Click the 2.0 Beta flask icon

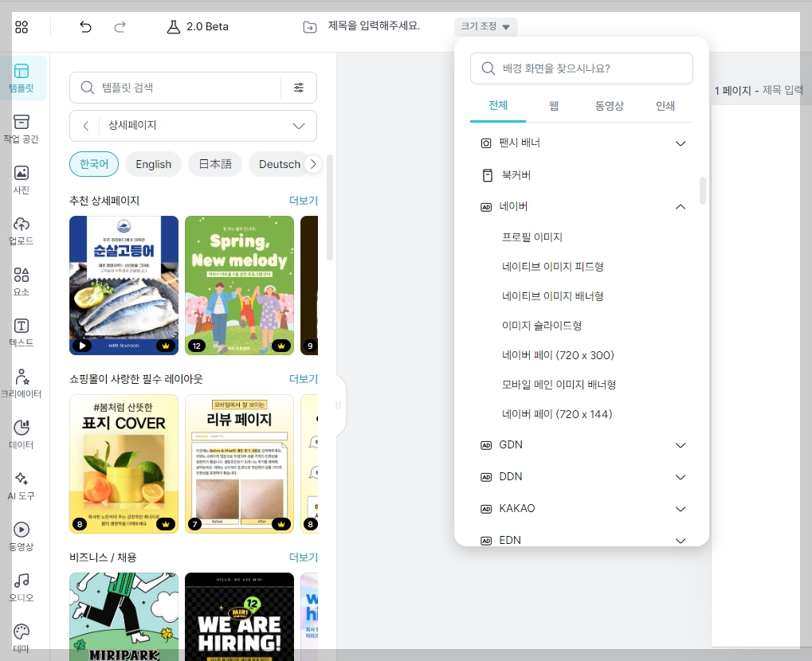pos(173,27)
